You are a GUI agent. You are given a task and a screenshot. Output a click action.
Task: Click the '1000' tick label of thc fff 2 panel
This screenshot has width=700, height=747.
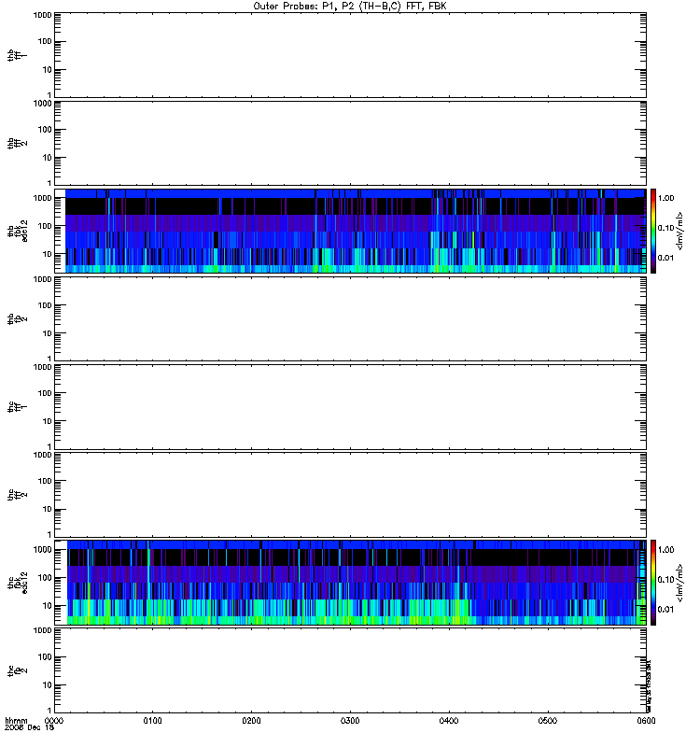pos(42,455)
